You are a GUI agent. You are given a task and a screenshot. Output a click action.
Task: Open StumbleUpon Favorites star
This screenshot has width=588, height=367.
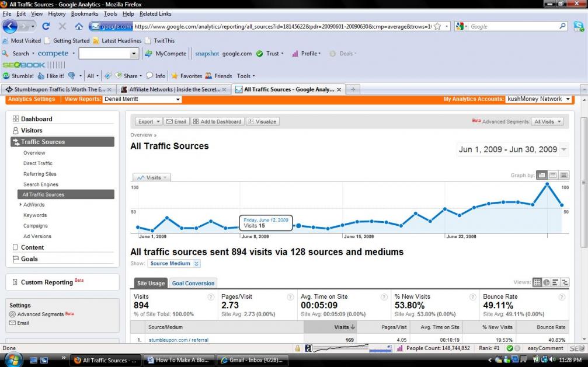(x=187, y=76)
